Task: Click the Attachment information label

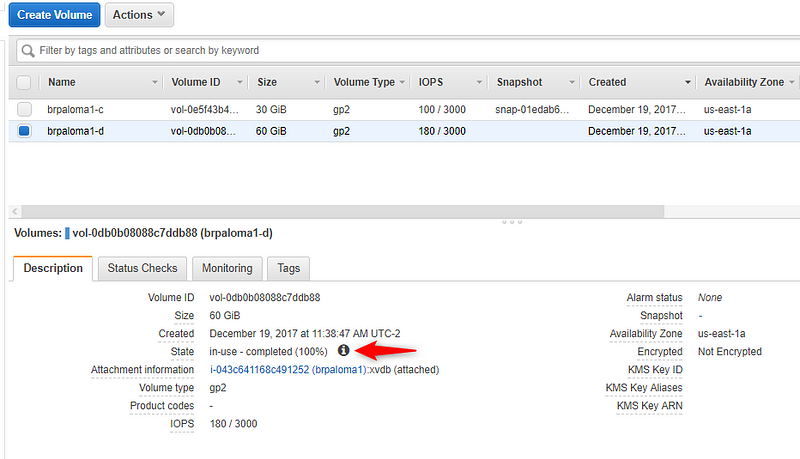Action: pyautogui.click(x=142, y=369)
